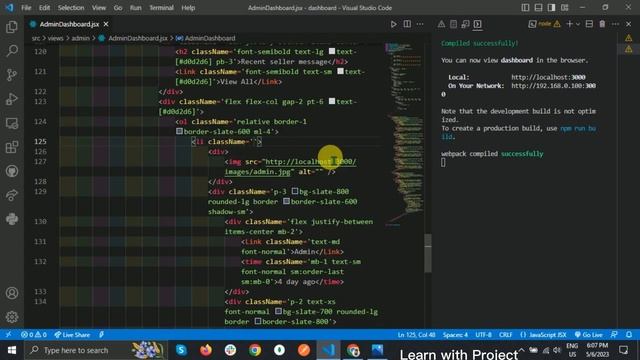Open the View menu
The height and width of the screenshot is (360, 640).
point(98,8)
